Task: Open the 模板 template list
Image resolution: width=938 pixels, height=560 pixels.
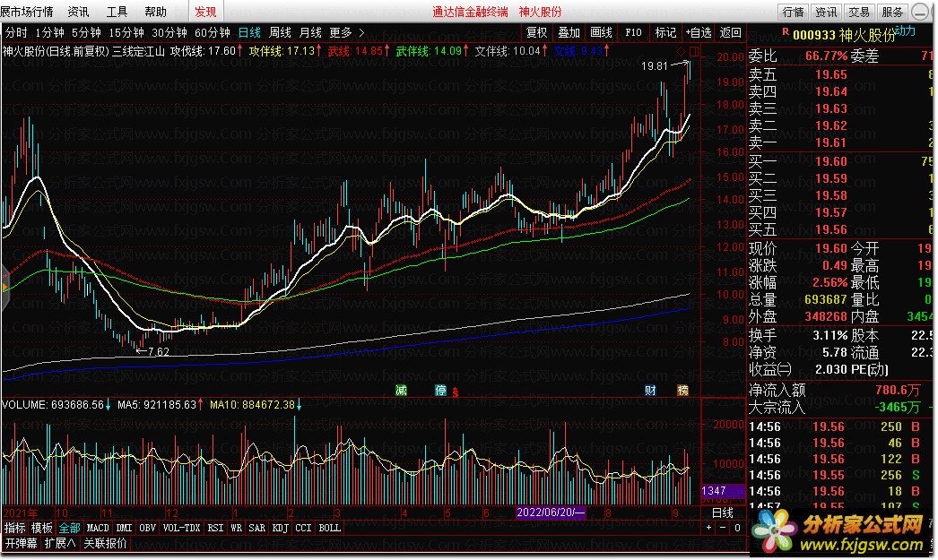Action: tap(42, 528)
